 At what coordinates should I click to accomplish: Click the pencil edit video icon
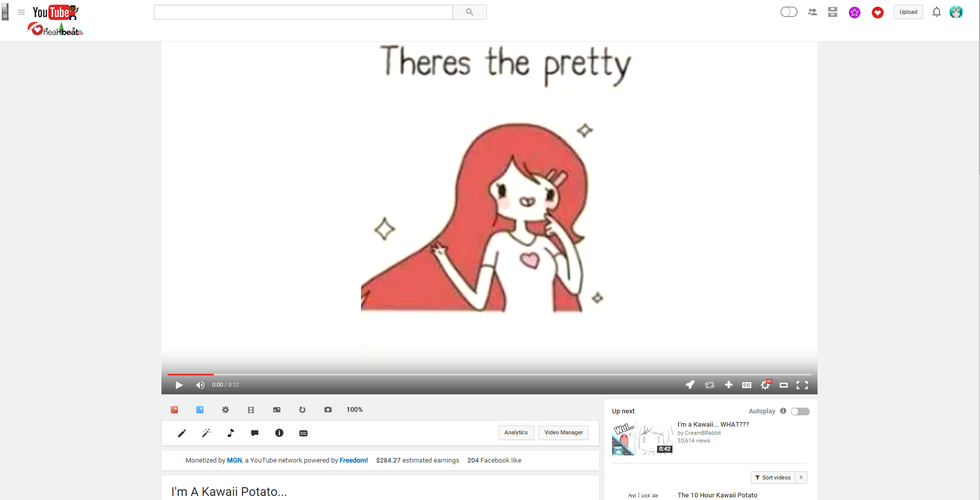(x=182, y=433)
